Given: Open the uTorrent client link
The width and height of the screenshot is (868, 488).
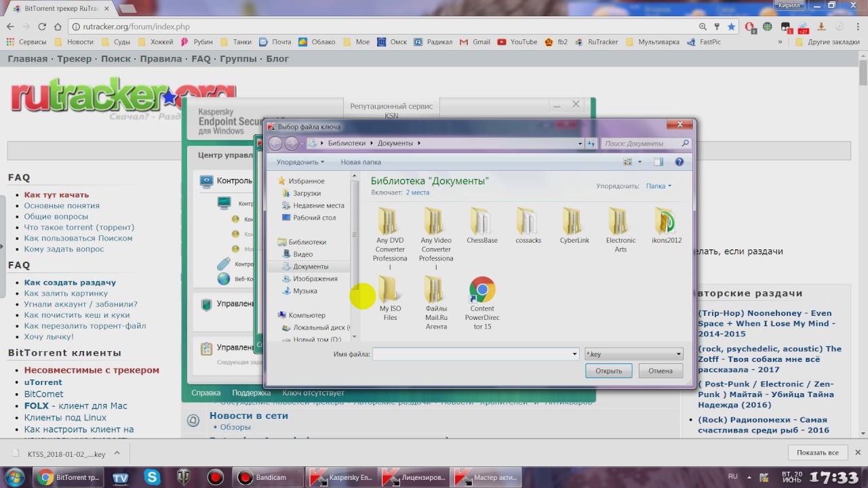Looking at the screenshot, I should pos(43,382).
